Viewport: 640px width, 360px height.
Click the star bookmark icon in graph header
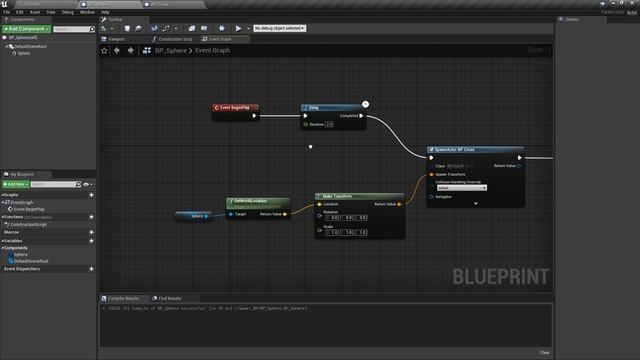[104, 51]
